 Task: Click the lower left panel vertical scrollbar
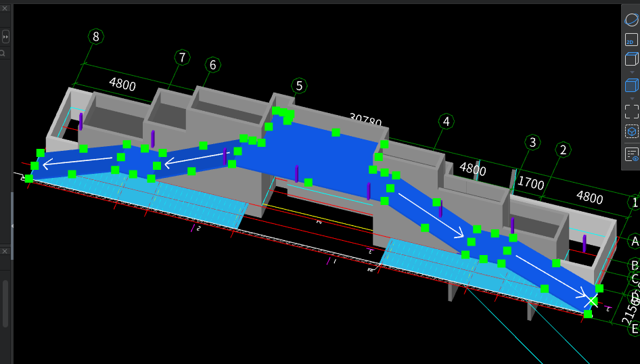[x=5, y=303]
